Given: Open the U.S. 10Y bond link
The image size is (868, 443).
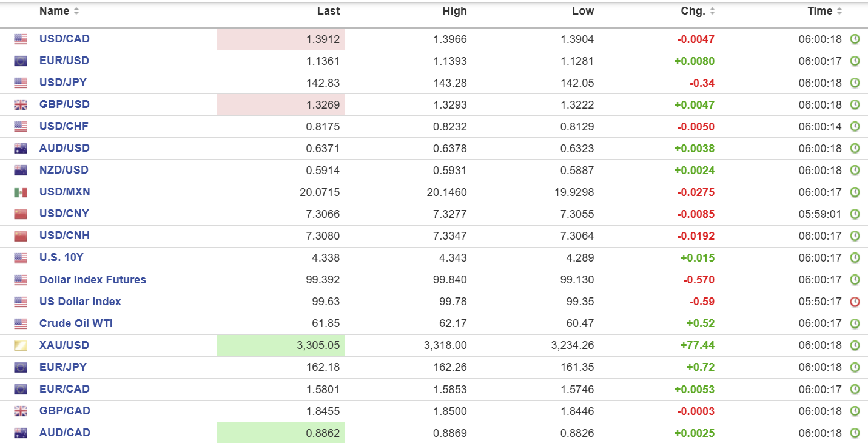Looking at the screenshot, I should [x=61, y=257].
